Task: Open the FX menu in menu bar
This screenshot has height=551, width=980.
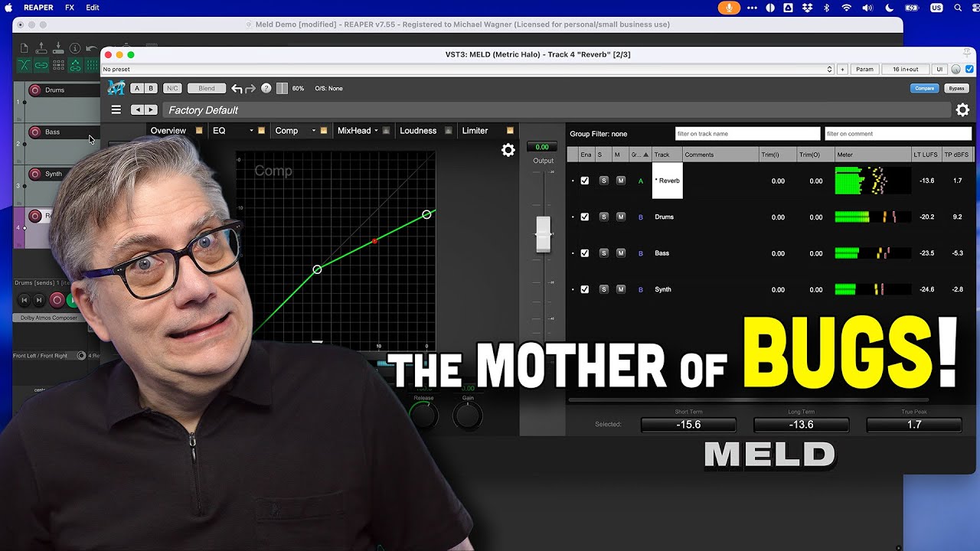Action: coord(70,8)
